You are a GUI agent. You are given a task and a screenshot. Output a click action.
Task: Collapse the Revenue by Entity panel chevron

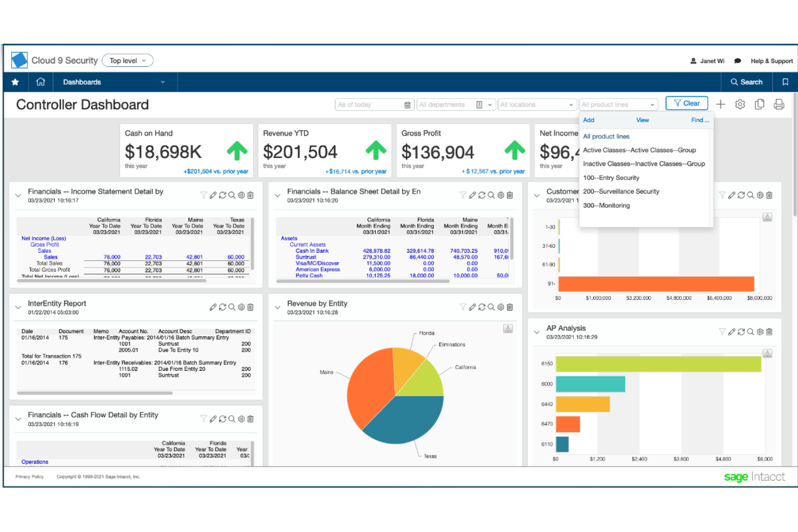[x=277, y=307]
